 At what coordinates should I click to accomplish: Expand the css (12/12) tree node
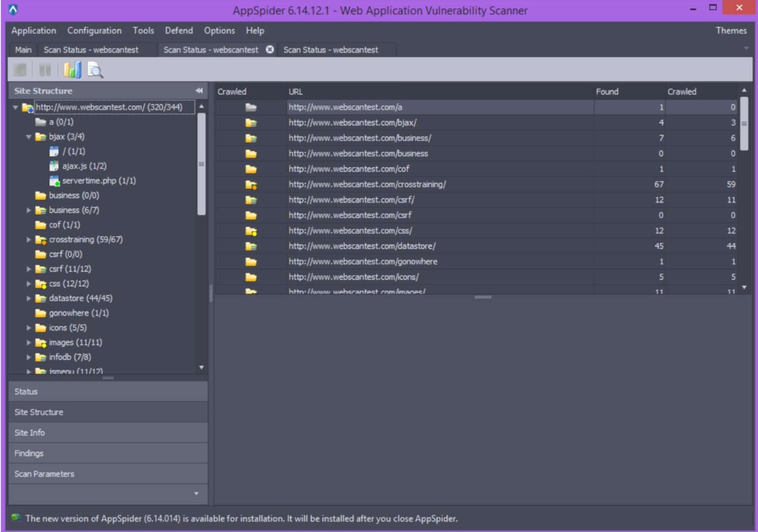click(x=29, y=283)
